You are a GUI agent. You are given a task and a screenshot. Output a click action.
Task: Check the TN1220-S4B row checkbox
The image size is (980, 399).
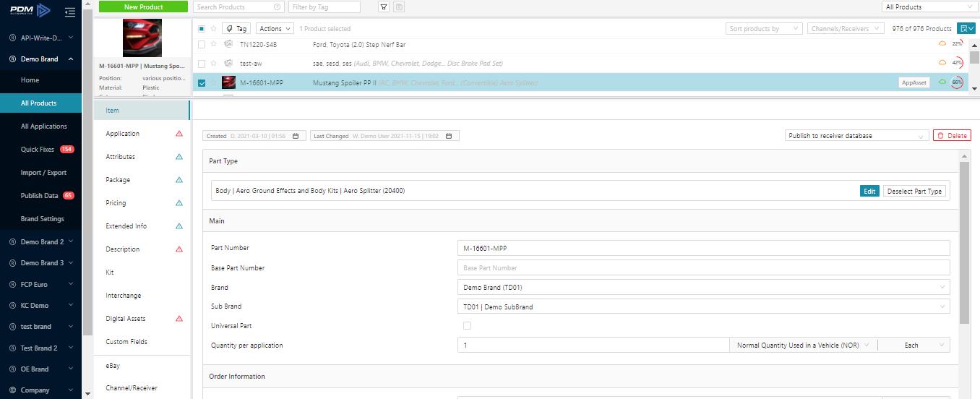click(x=202, y=44)
